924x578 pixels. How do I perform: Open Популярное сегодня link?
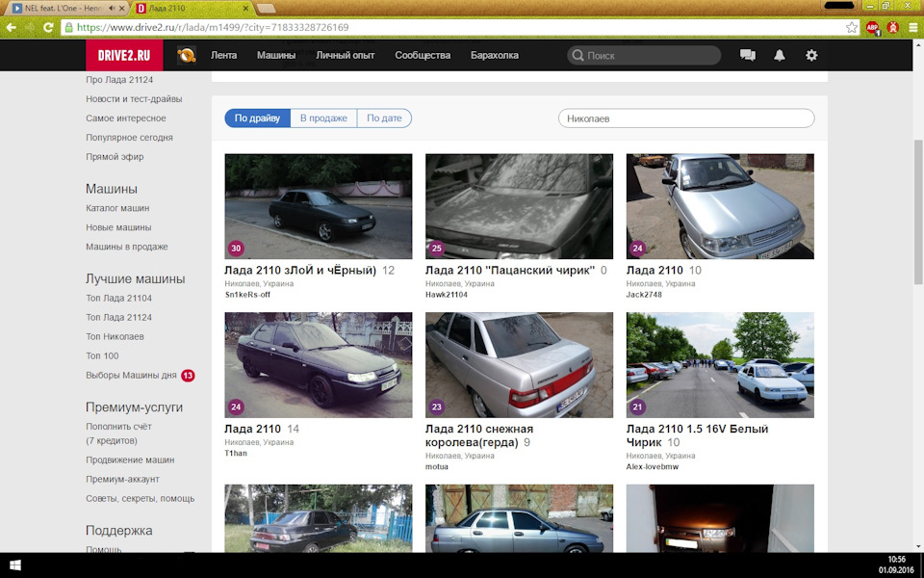point(130,138)
